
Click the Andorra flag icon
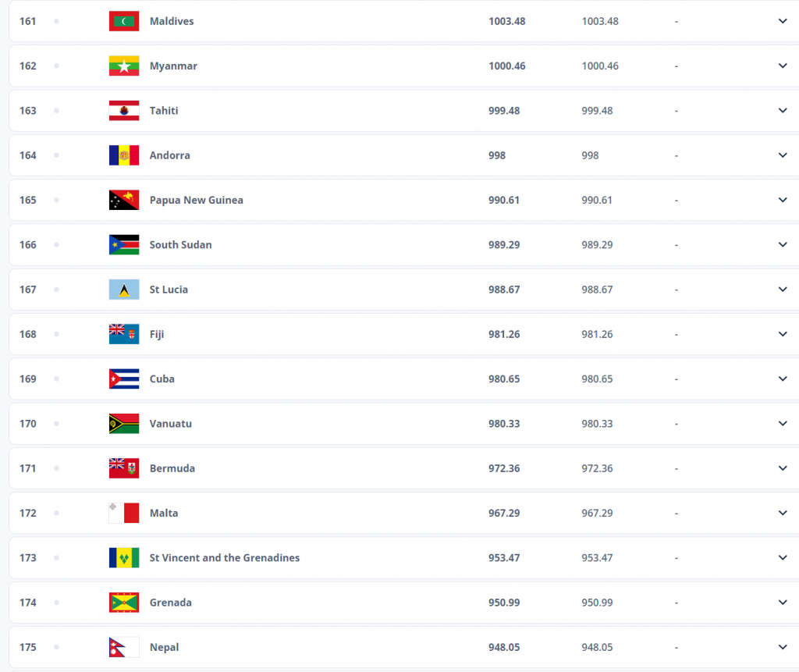point(124,155)
